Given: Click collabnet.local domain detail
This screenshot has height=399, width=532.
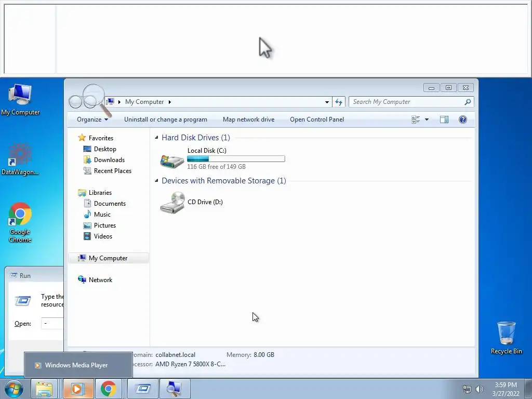Looking at the screenshot, I should pos(176,355).
